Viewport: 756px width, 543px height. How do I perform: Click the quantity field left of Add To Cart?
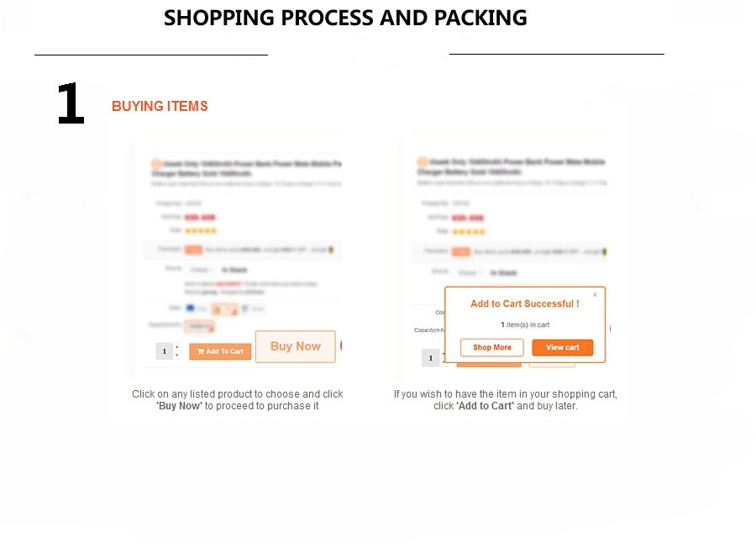(165, 351)
